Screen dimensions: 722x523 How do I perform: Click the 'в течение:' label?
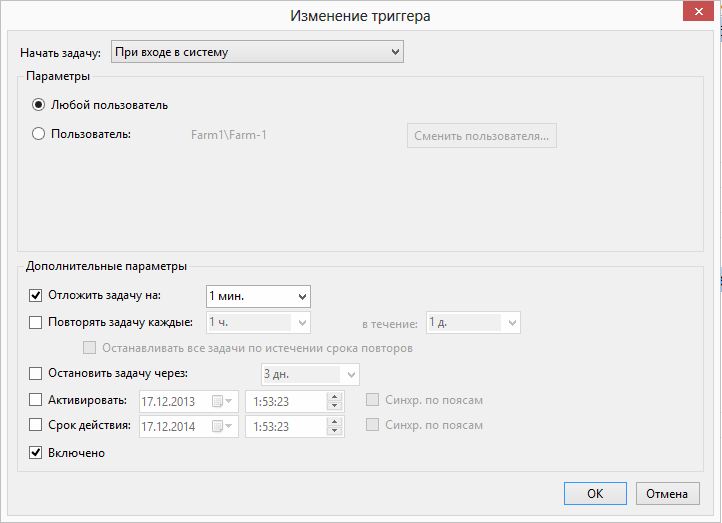point(390,324)
